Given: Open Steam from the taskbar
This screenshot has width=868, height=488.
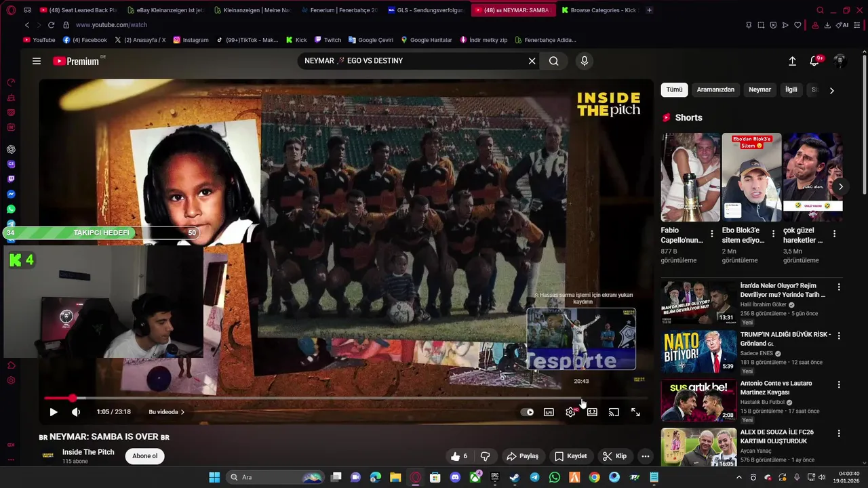Looking at the screenshot, I should coord(515,477).
